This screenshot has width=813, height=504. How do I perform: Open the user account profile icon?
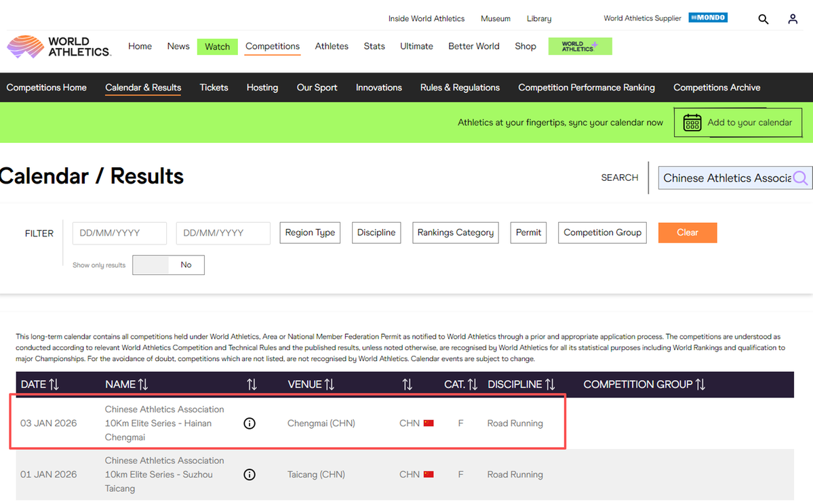click(793, 19)
